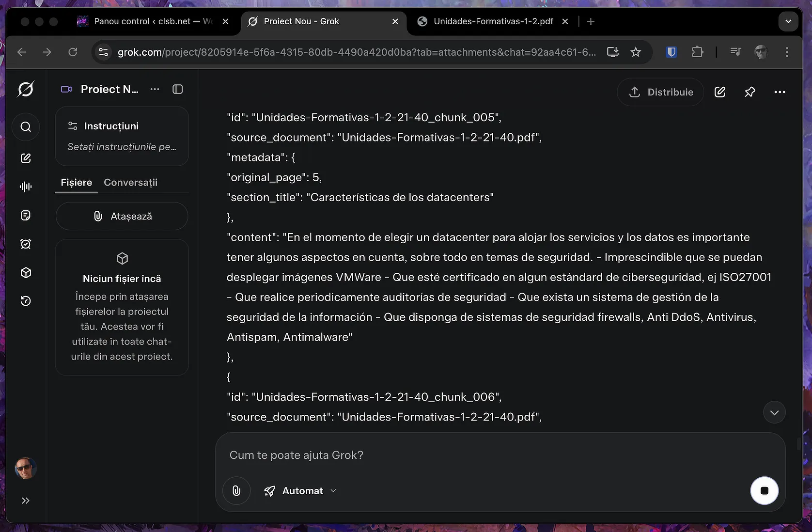Click the section_title Características line
The height and width of the screenshot is (532, 812).
pyautogui.click(x=360, y=197)
